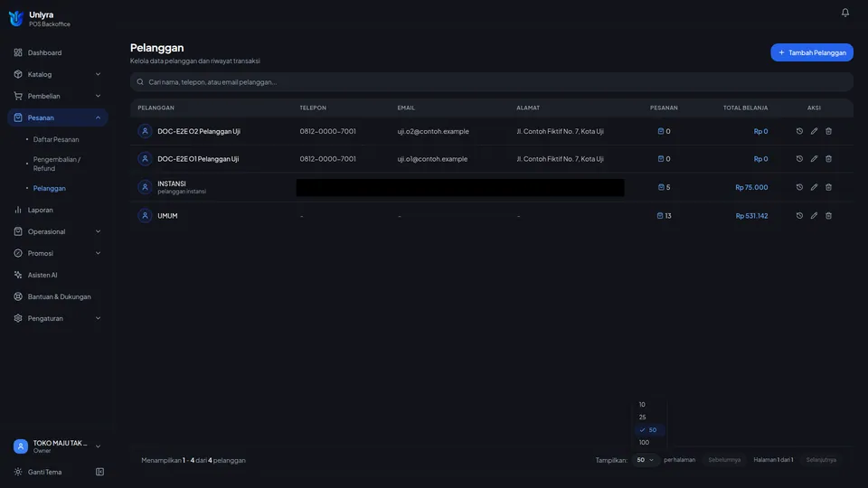Screen dimensions: 868x488
Task: Edit DOC-E2E O2 Pelanggan Uji customer
Action: tap(814, 131)
